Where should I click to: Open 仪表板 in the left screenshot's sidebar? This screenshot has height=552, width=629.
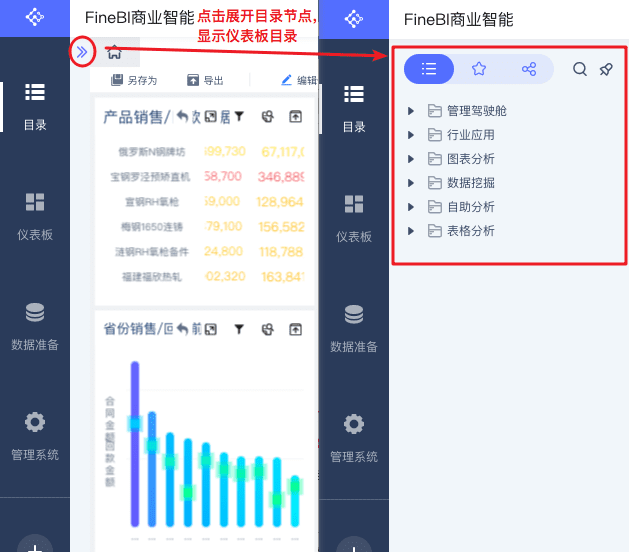pyautogui.click(x=35, y=217)
